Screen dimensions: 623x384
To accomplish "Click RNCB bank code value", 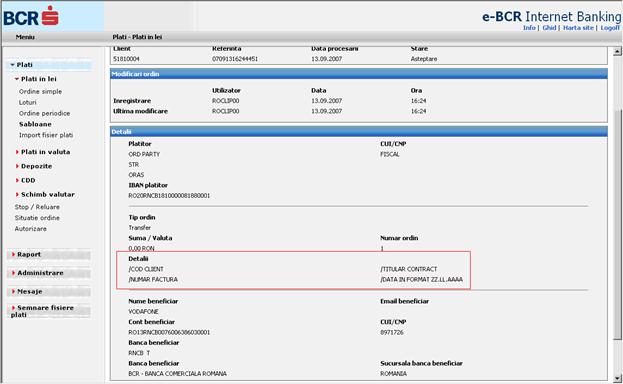I will tap(139, 353).
